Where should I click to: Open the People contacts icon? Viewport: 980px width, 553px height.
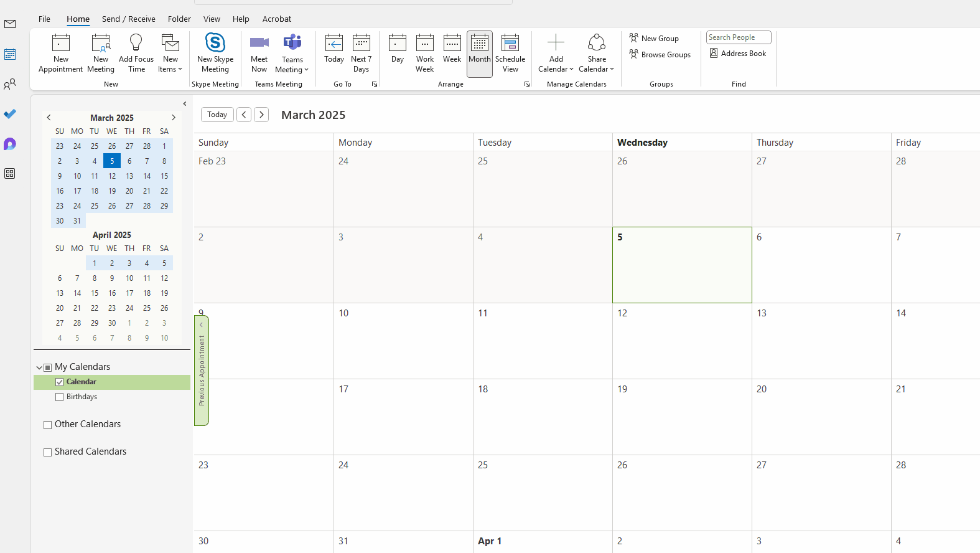click(10, 84)
